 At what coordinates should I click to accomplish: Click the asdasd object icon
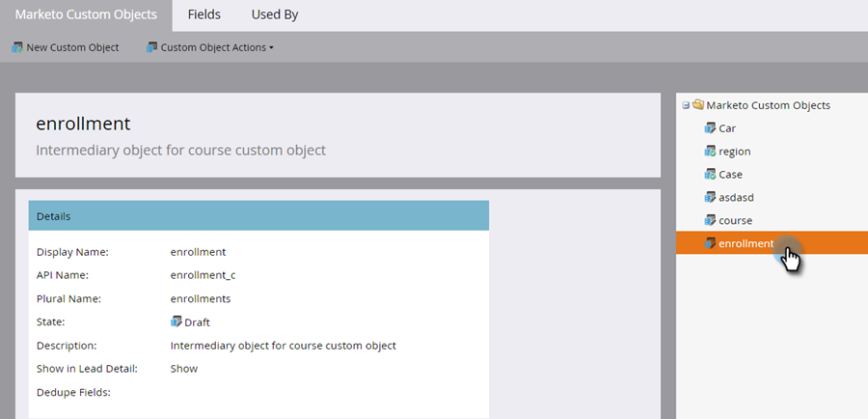[711, 197]
